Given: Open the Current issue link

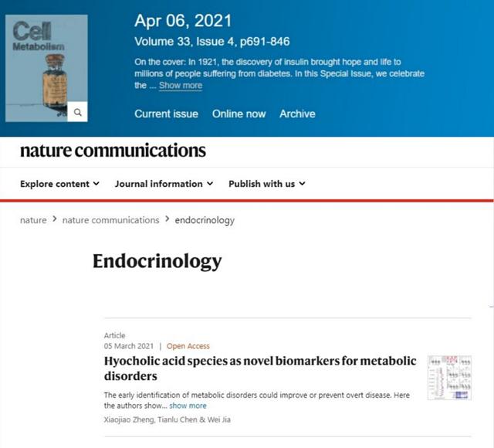Looking at the screenshot, I should (x=167, y=114).
